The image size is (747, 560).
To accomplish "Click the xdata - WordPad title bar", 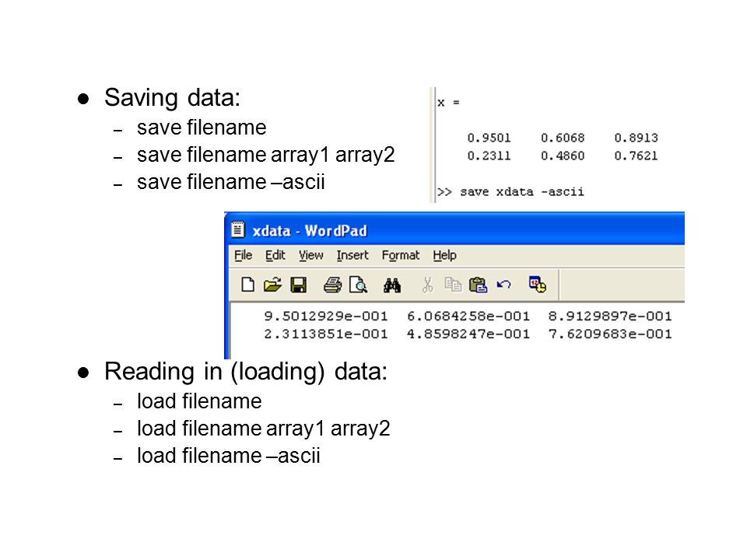I will coord(454,229).
